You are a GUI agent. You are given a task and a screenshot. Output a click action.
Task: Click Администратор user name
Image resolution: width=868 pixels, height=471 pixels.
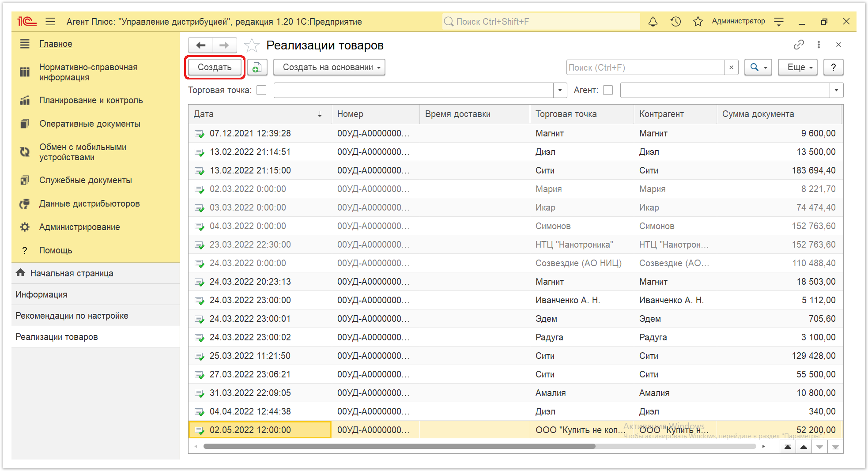pos(738,21)
